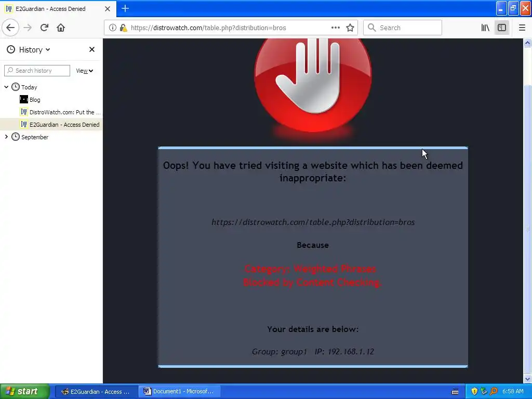Screen dimensions: 532x399
Task: Open the History sidebar switcher dropdown
Action: point(29,49)
